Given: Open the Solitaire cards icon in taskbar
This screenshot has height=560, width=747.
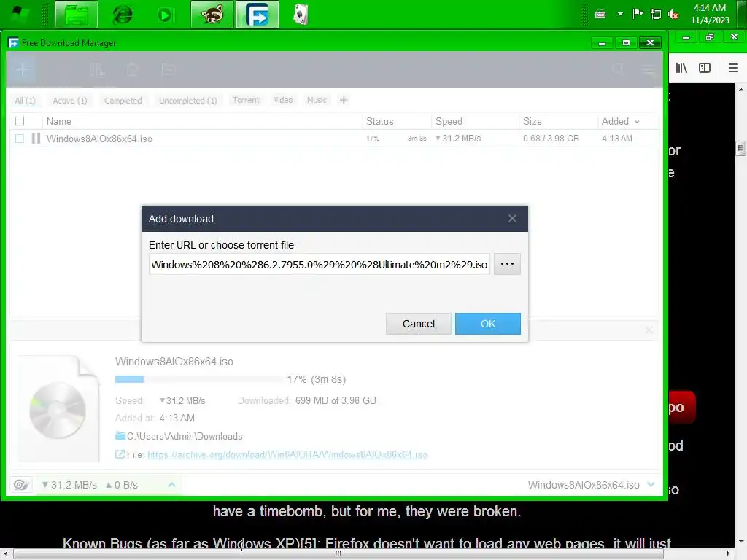Looking at the screenshot, I should (301, 15).
